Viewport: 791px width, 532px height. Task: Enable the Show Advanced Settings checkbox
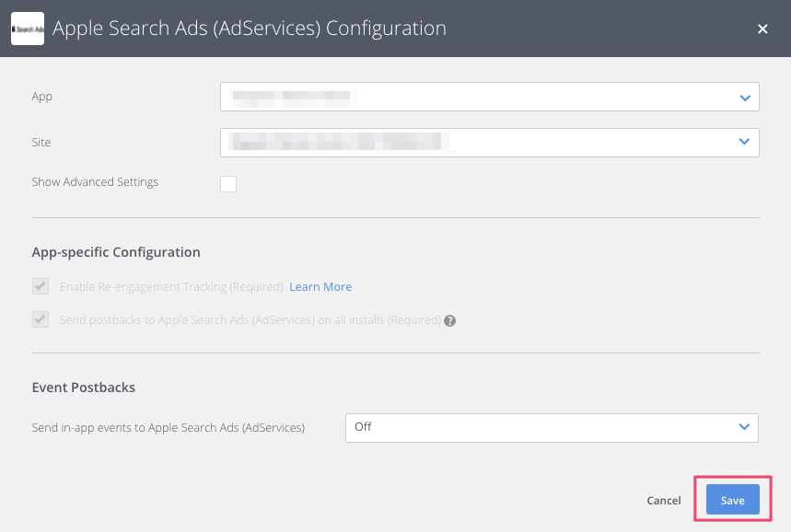[228, 183]
